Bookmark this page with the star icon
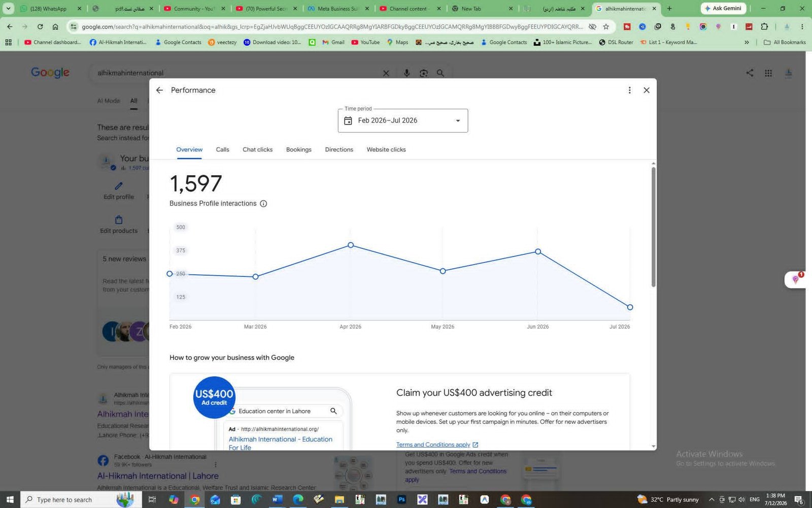This screenshot has height=508, width=812. pyautogui.click(x=606, y=26)
